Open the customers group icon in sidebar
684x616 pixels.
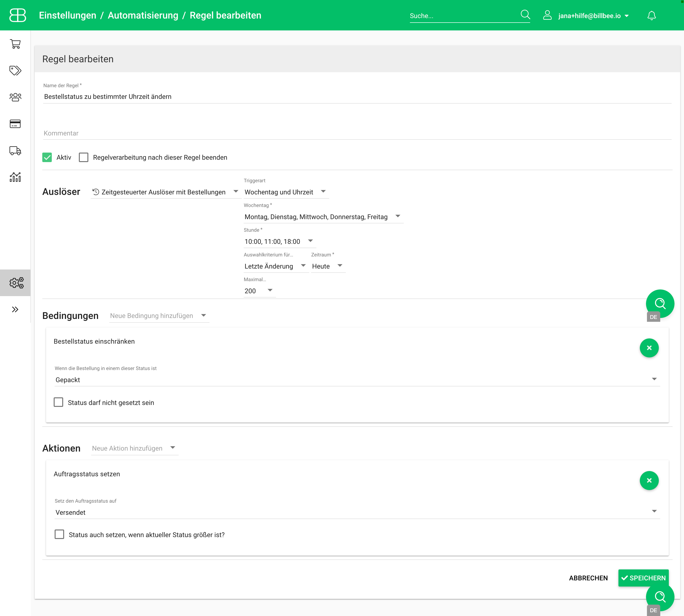pyautogui.click(x=15, y=97)
